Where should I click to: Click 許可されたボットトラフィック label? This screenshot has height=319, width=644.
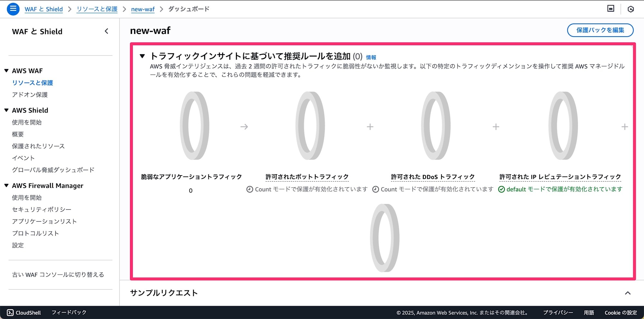[x=307, y=177]
